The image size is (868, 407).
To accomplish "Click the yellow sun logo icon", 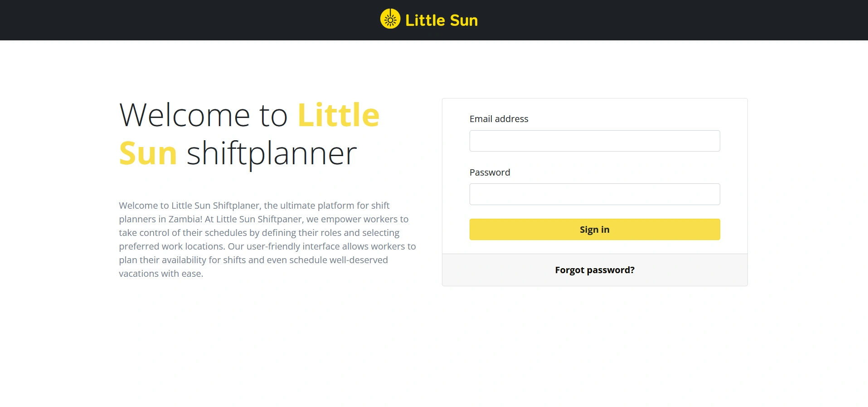I will pyautogui.click(x=390, y=19).
